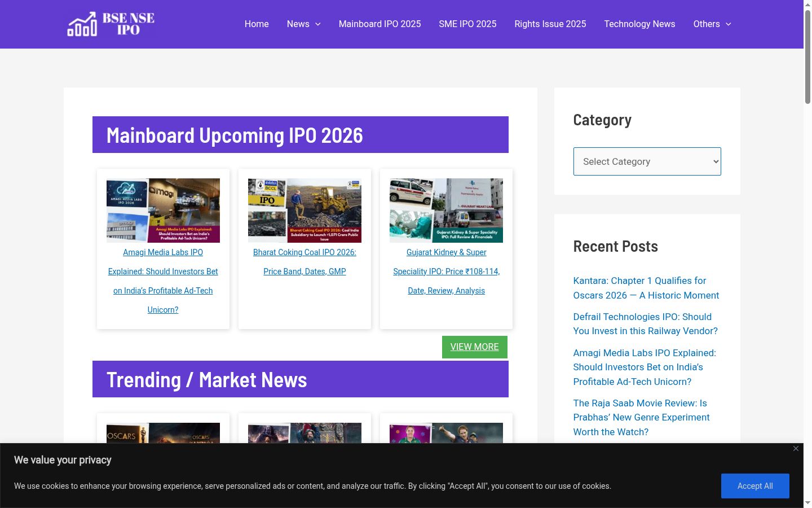Go to the Home page
The width and height of the screenshot is (812, 508).
pyautogui.click(x=257, y=24)
